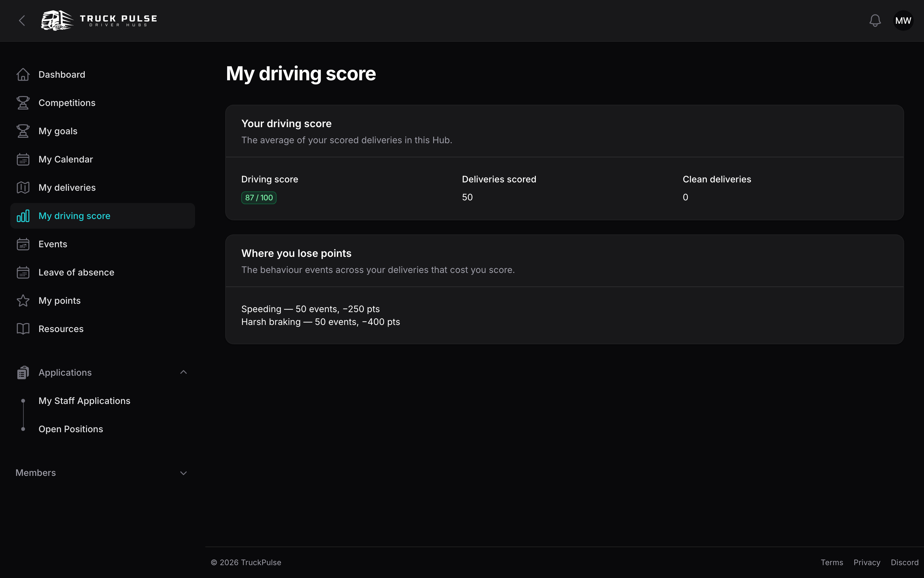This screenshot has height=578, width=924.
Task: Go to Competitions page
Action: (x=103, y=103)
